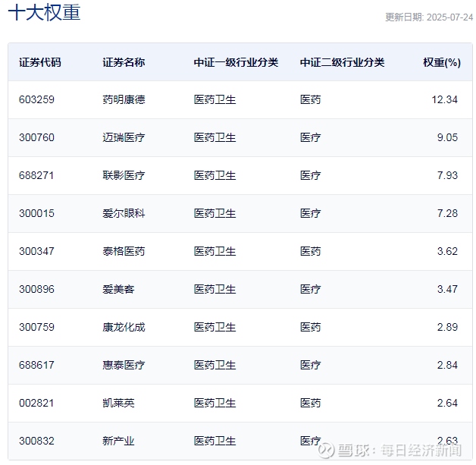This screenshot has height=465, width=476.
Task: Click 医疗 in the 惠泰医疗 row
Action: (x=311, y=365)
